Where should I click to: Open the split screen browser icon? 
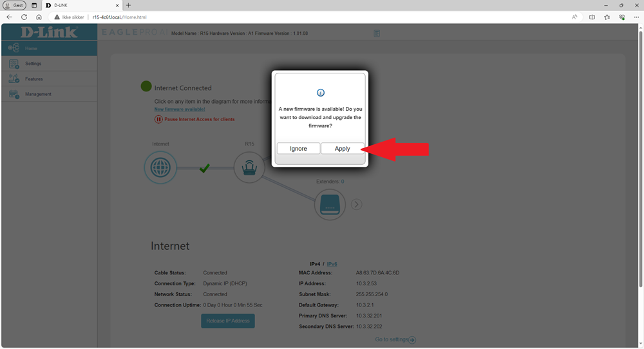click(592, 17)
